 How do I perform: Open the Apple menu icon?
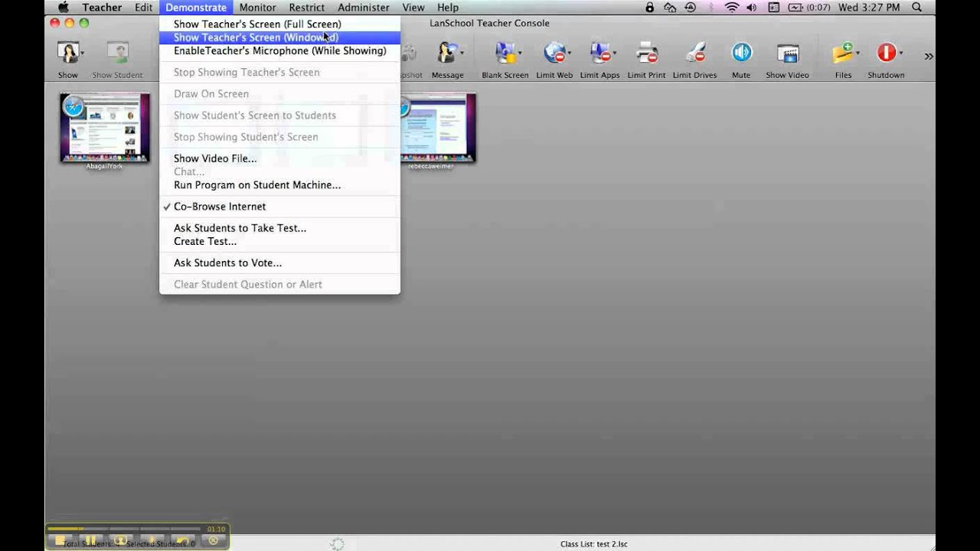pyautogui.click(x=64, y=7)
